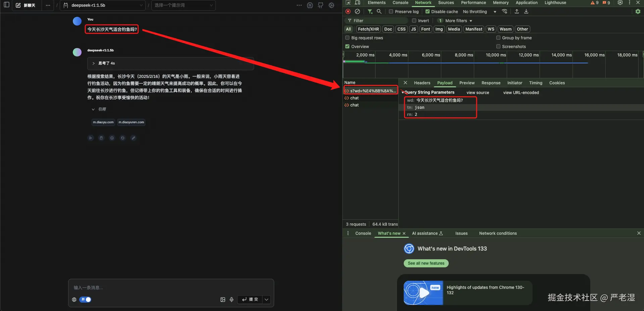Open the three-dot more options menu near the settings icons

299,5
